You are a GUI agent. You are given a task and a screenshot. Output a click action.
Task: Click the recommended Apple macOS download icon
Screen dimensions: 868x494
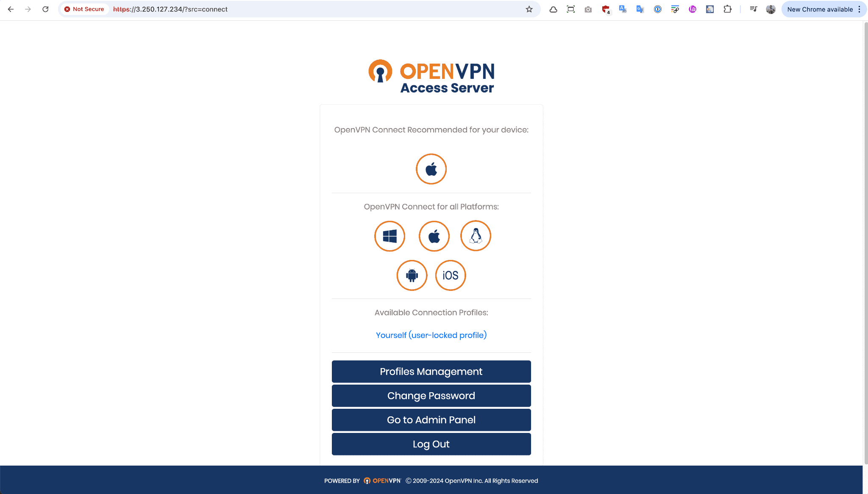click(431, 169)
